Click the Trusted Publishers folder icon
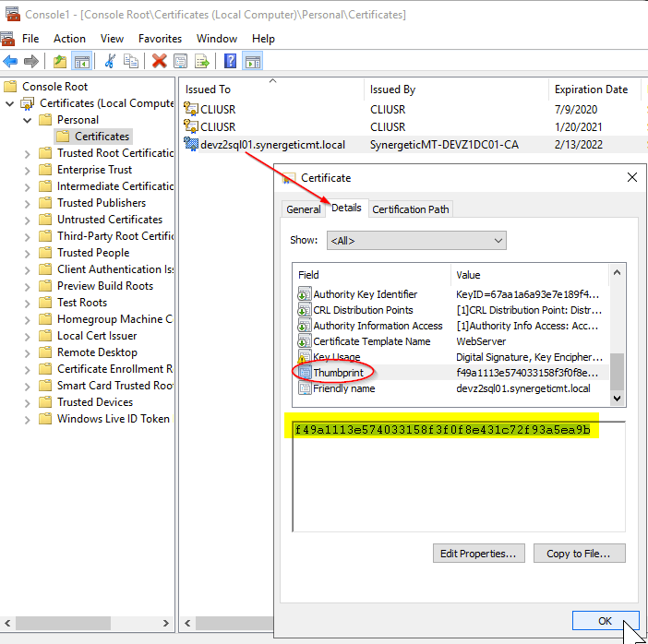Viewport: 648px width, 644px height. coord(45,203)
